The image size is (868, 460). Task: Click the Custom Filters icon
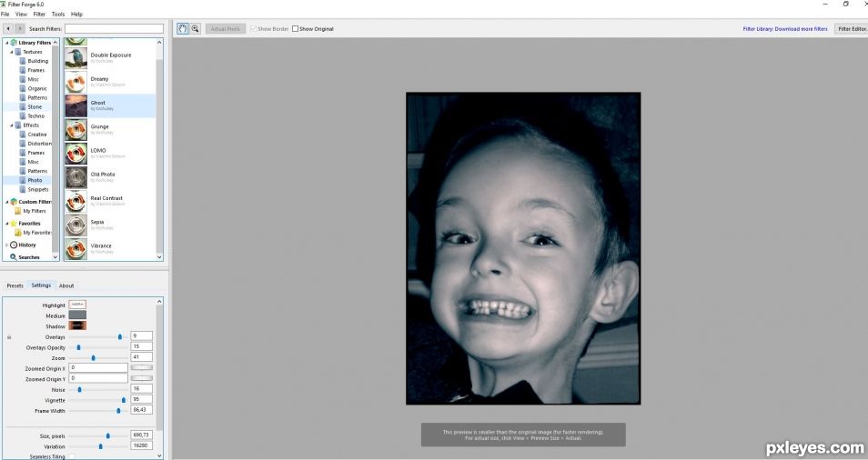click(x=14, y=202)
